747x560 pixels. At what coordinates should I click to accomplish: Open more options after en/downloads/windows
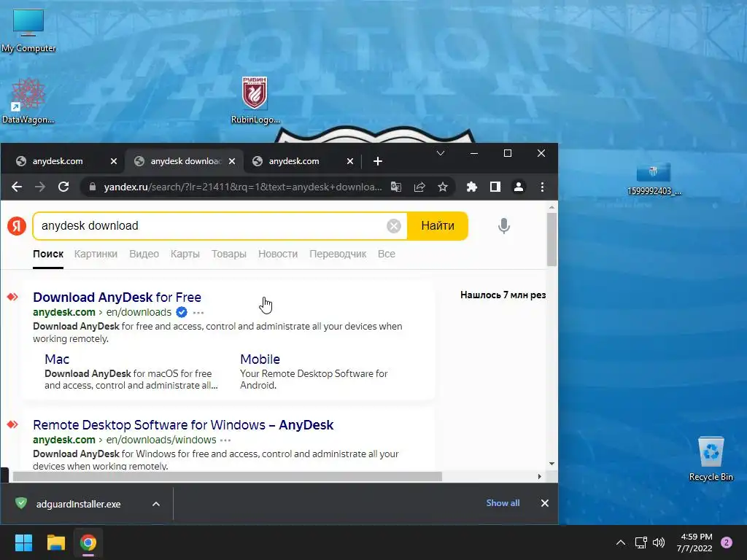[x=225, y=440]
